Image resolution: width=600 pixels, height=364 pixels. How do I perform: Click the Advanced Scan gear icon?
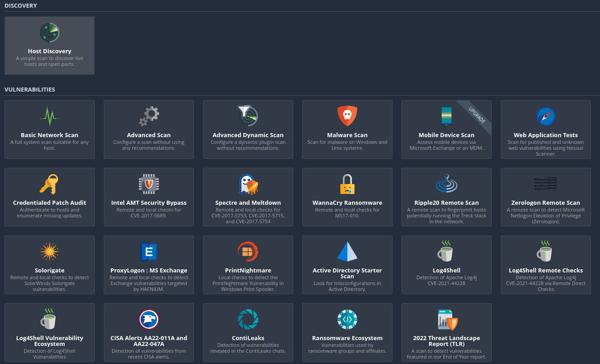tap(149, 116)
